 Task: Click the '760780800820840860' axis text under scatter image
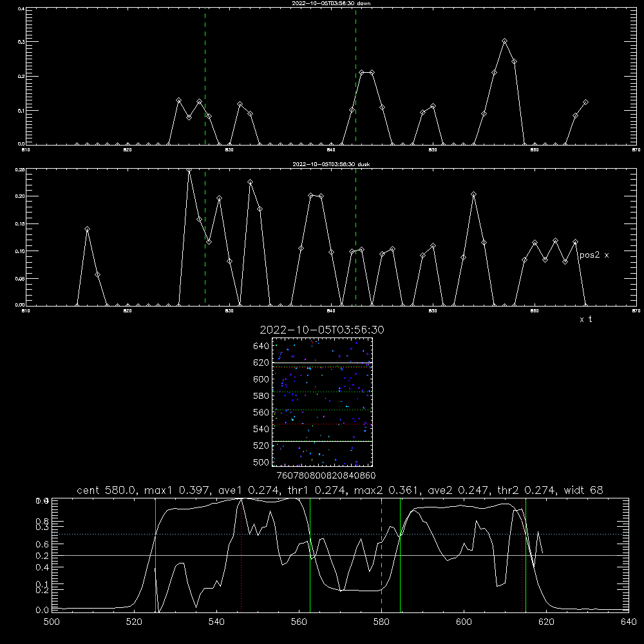coord(326,476)
